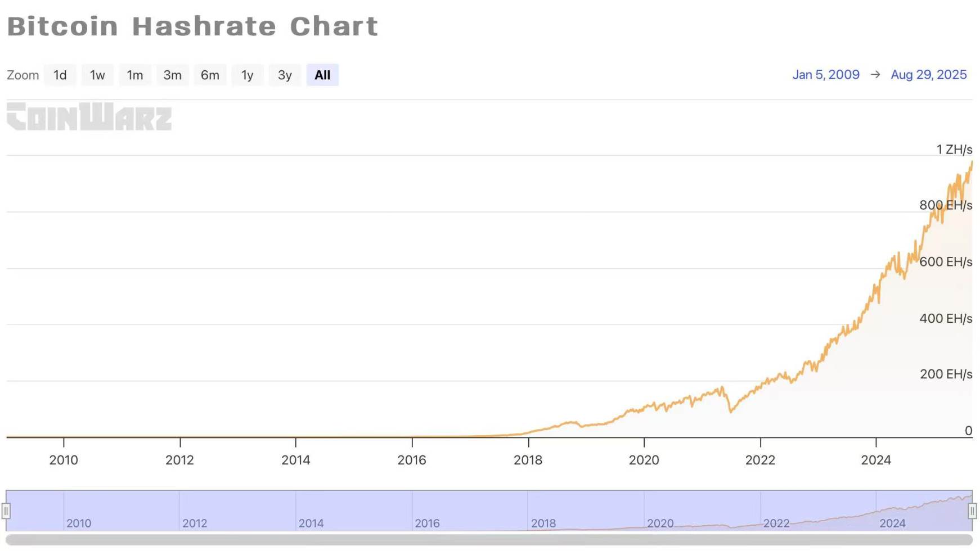Click the Bitcoin Hashrate Chart title
980x551 pixels.
click(x=192, y=26)
